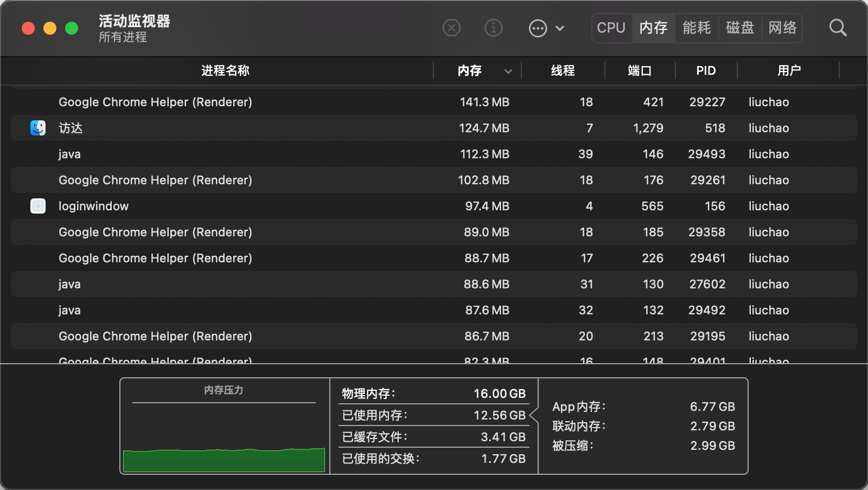Viewport: 868px width, 490px height.
Task: Switch to the 磁盘 tab
Action: click(x=741, y=28)
